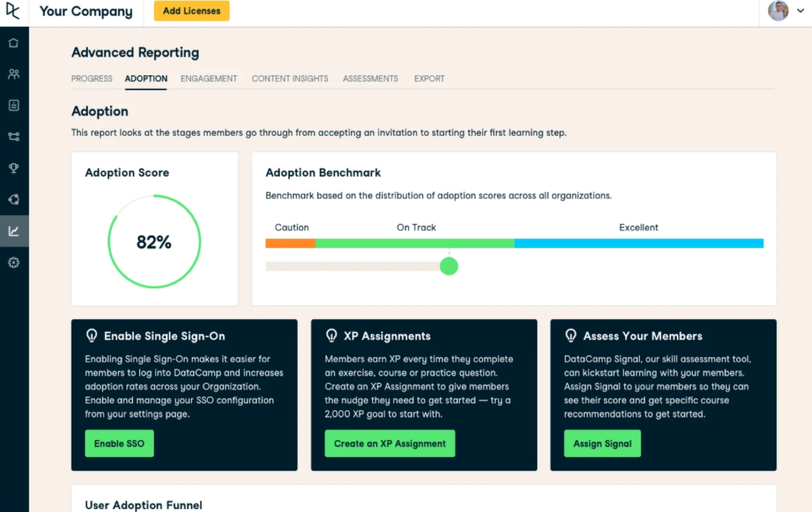Open the Home icon in sidebar
The image size is (812, 512).
tap(14, 43)
